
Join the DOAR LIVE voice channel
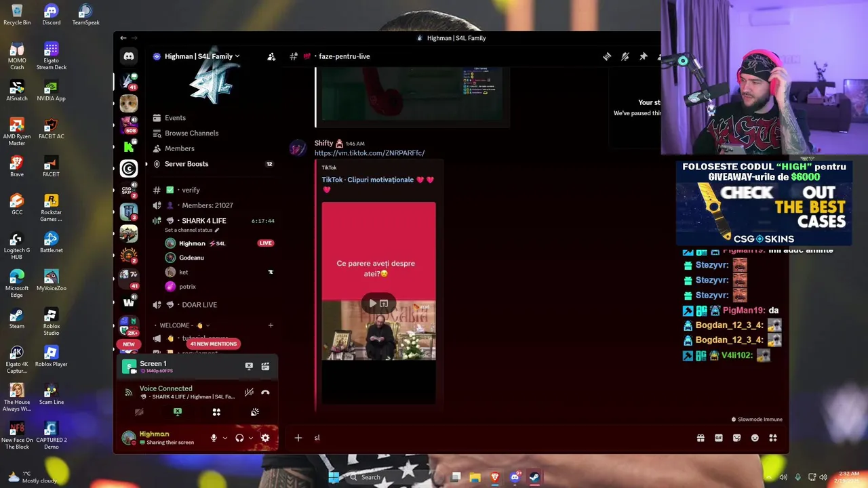tap(213, 305)
